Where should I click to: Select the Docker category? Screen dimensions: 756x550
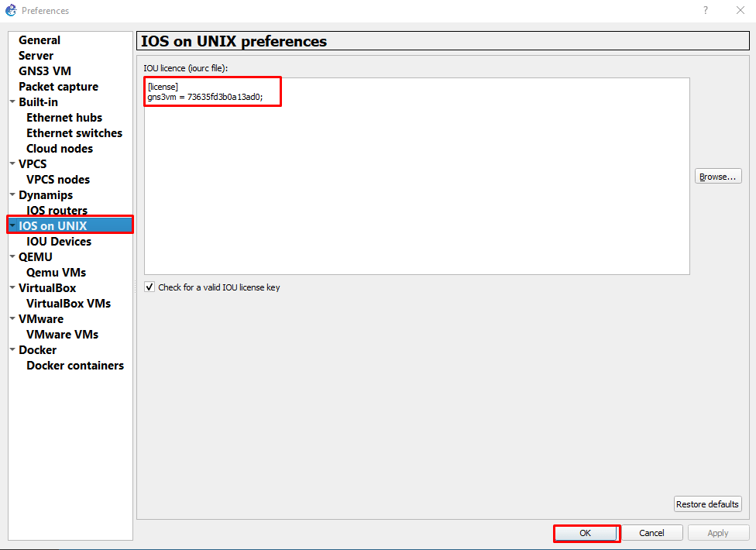pos(38,350)
